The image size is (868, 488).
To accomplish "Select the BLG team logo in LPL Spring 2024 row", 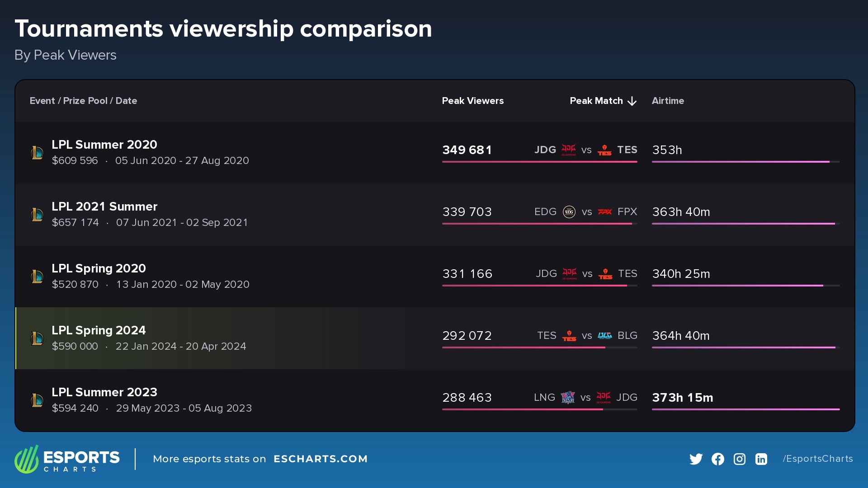I will pos(606,335).
